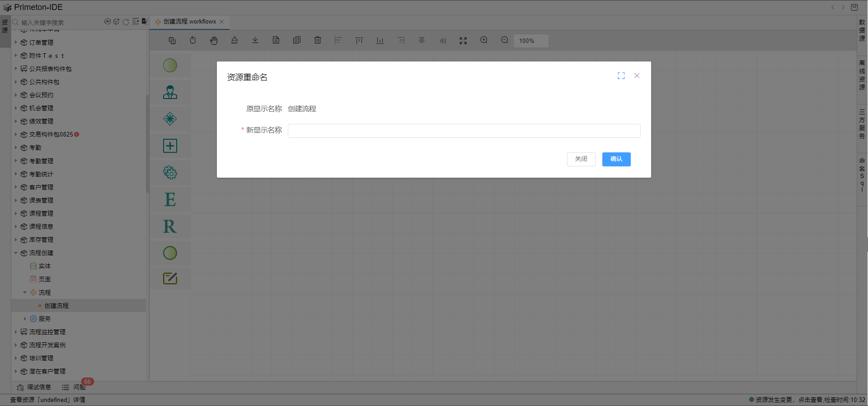The height and width of the screenshot is (406, 868).
Task: Click the 新显示名称 input field
Action: pyautogui.click(x=464, y=131)
